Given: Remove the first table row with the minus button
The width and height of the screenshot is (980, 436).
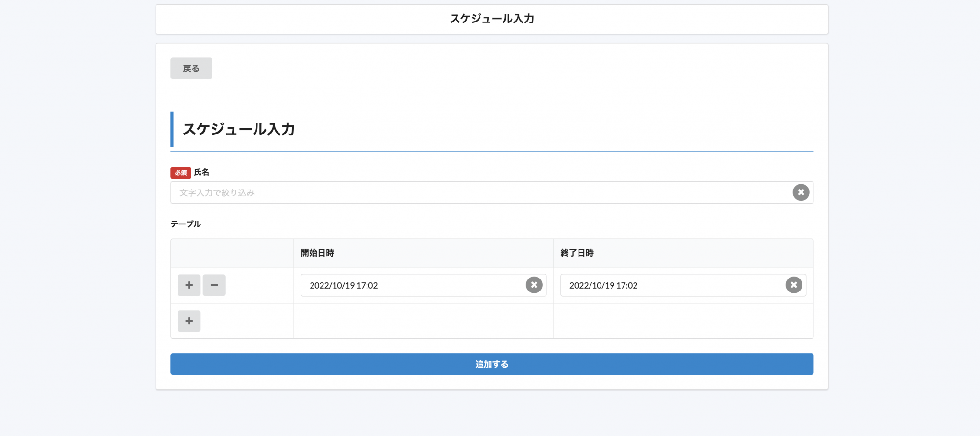Looking at the screenshot, I should click(214, 285).
